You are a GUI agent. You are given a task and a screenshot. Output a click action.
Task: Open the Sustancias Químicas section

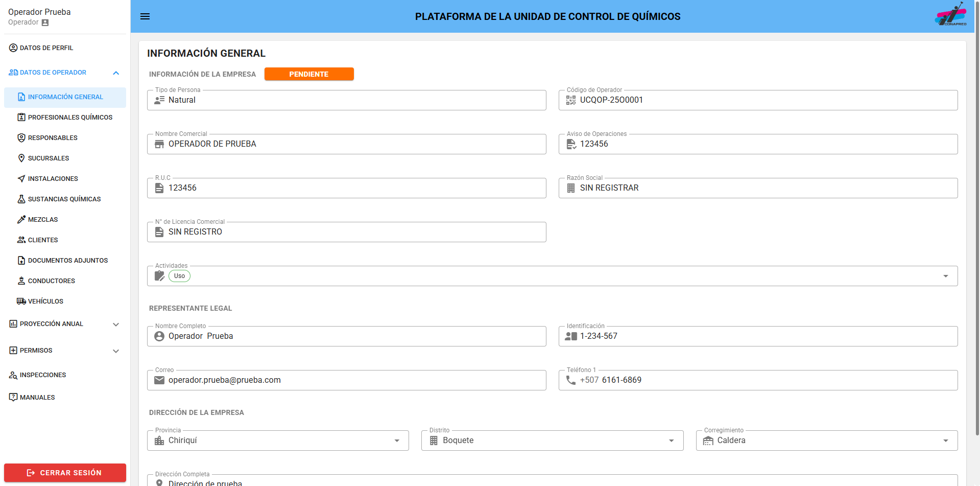click(x=64, y=199)
